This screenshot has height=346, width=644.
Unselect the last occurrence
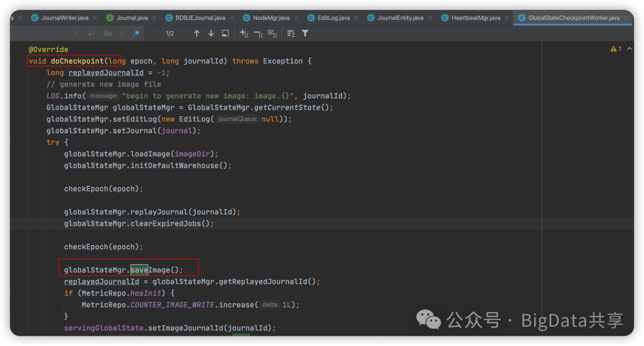pos(258,33)
